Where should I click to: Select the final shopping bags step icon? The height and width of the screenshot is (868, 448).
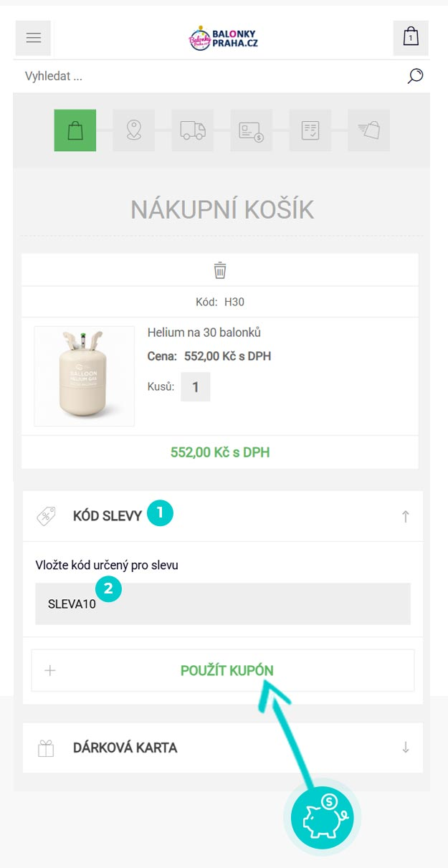pos(368,130)
